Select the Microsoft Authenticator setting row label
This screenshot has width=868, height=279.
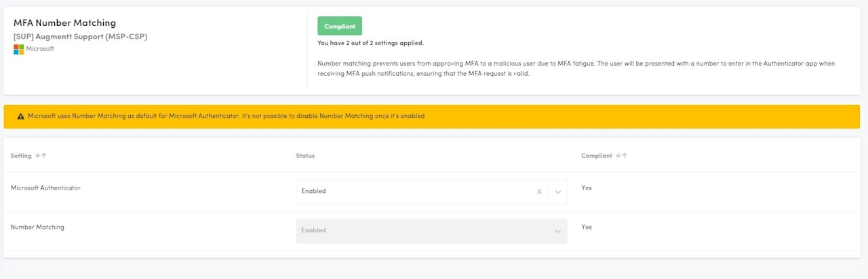pyautogui.click(x=45, y=188)
